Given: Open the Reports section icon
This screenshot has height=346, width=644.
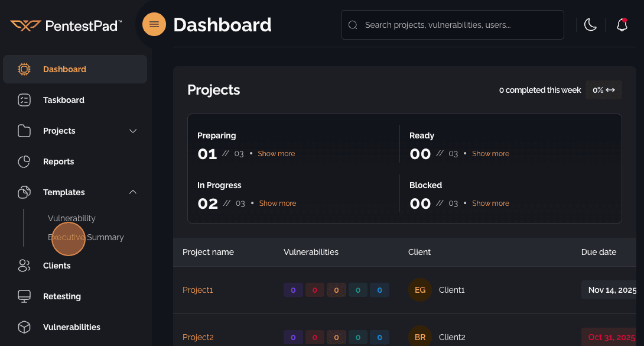Looking at the screenshot, I should (24, 161).
